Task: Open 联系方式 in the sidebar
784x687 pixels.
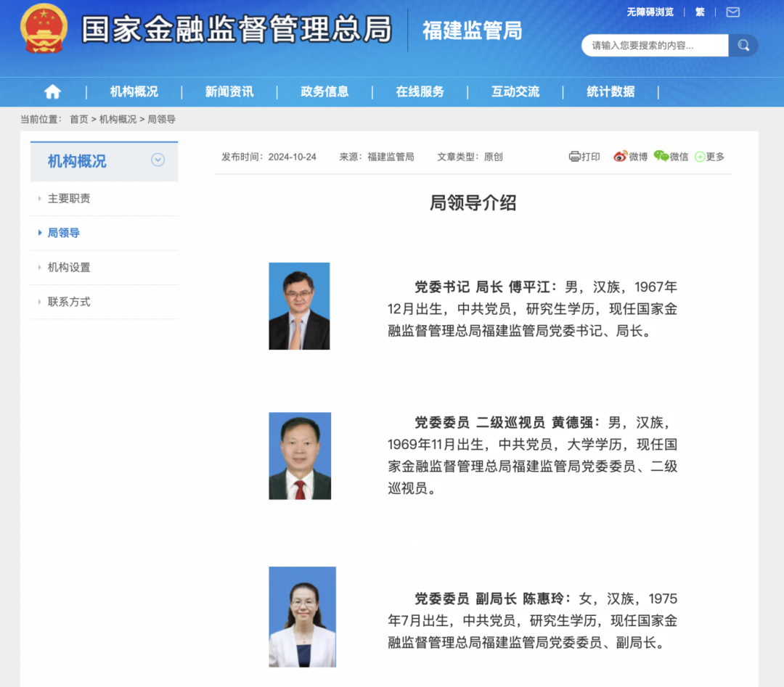Action: coord(69,302)
